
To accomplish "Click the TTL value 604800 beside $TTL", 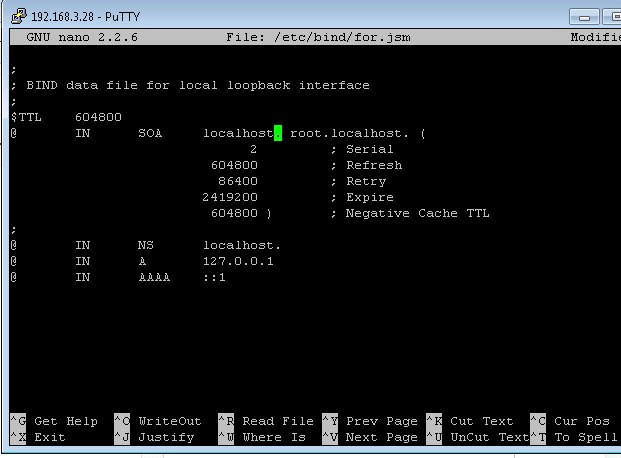I will (x=98, y=117).
